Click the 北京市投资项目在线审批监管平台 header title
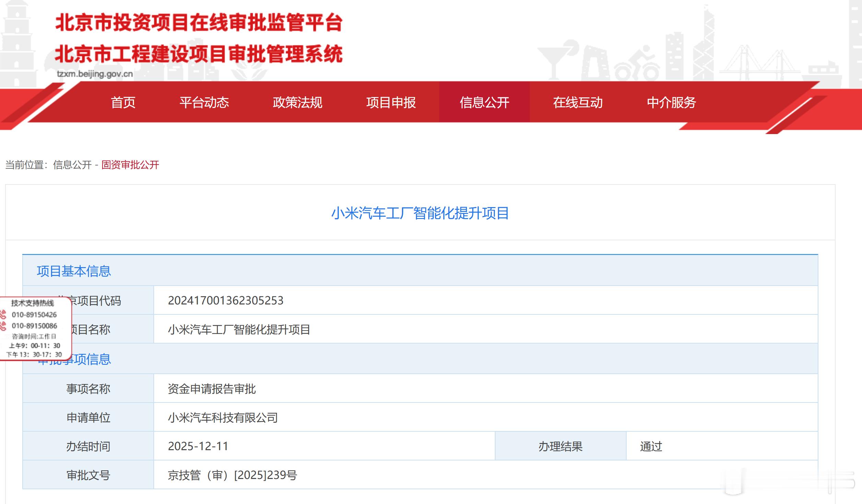The width and height of the screenshot is (862, 504). coord(199,23)
